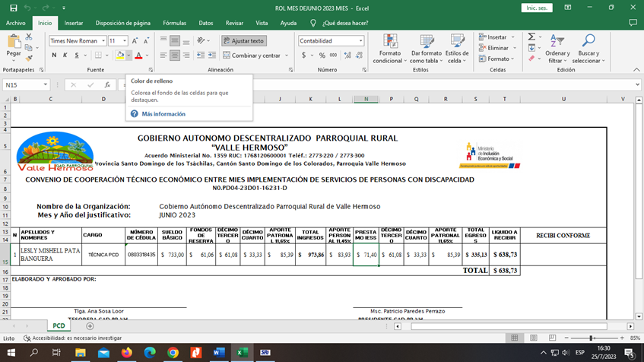644x362 pixels.
Task: Open the Fórmulas ribbon tab
Action: point(174,24)
